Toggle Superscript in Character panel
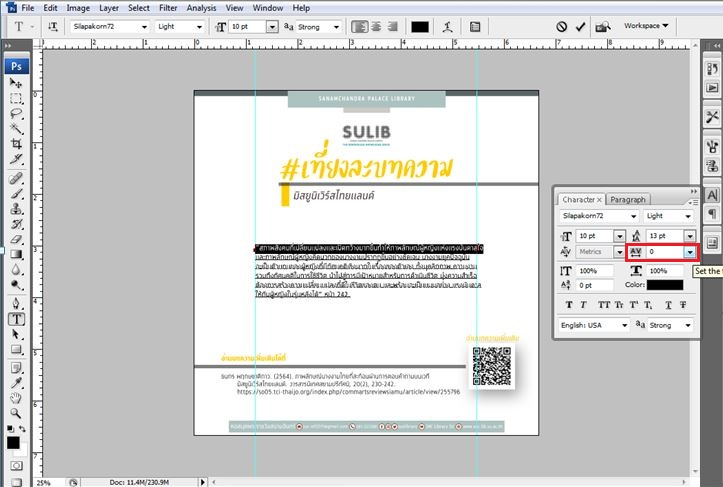The height and width of the screenshot is (487, 723). [x=634, y=305]
